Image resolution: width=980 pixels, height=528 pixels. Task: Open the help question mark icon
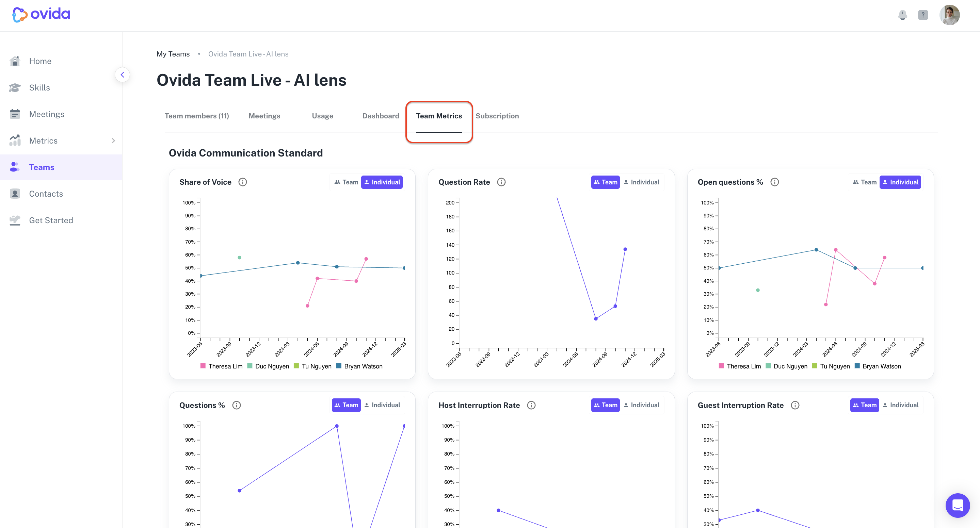pos(923,15)
